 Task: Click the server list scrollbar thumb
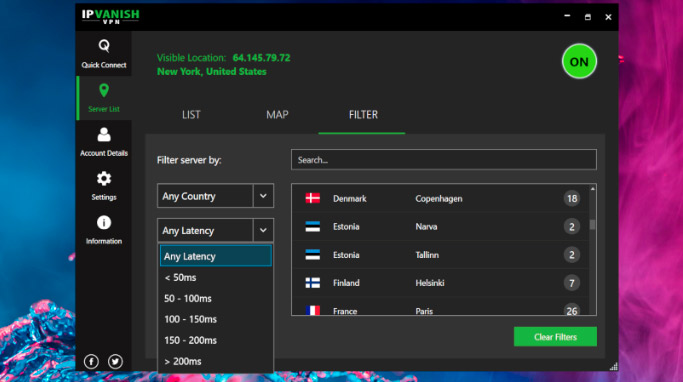point(592,224)
